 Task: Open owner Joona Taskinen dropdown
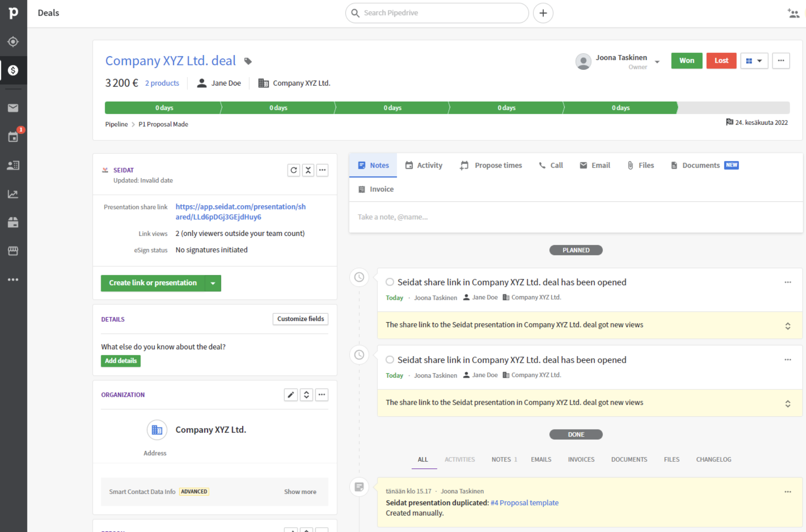pos(657,61)
